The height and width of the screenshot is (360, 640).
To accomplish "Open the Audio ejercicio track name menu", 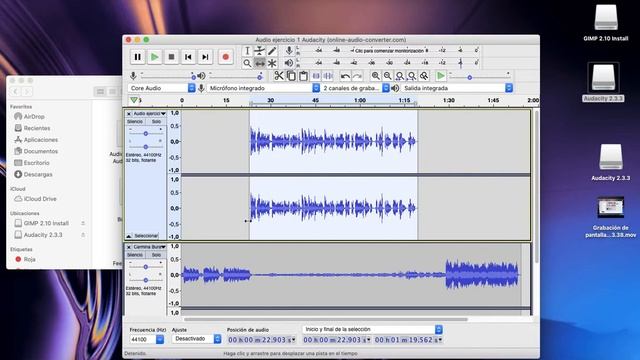I will [149, 113].
